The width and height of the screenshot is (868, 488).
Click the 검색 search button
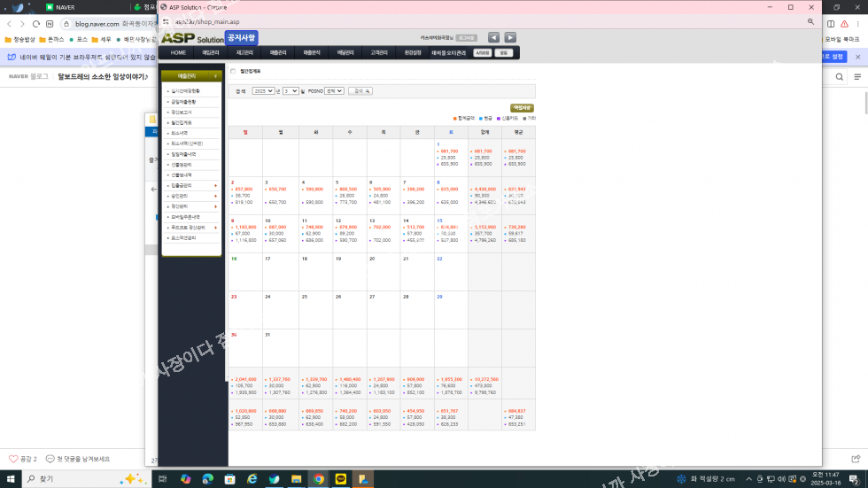point(360,90)
